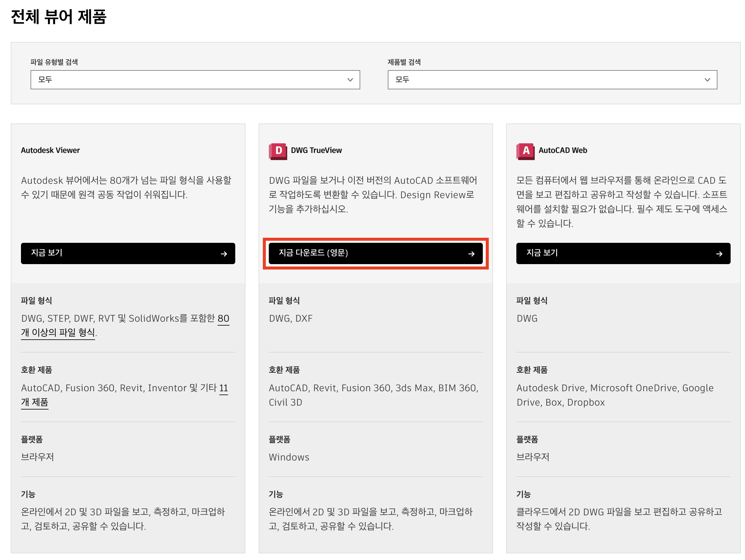Image resolution: width=745 pixels, height=560 pixels.
Task: Click the 전체 뷰어 제품 heading
Action: (59, 17)
